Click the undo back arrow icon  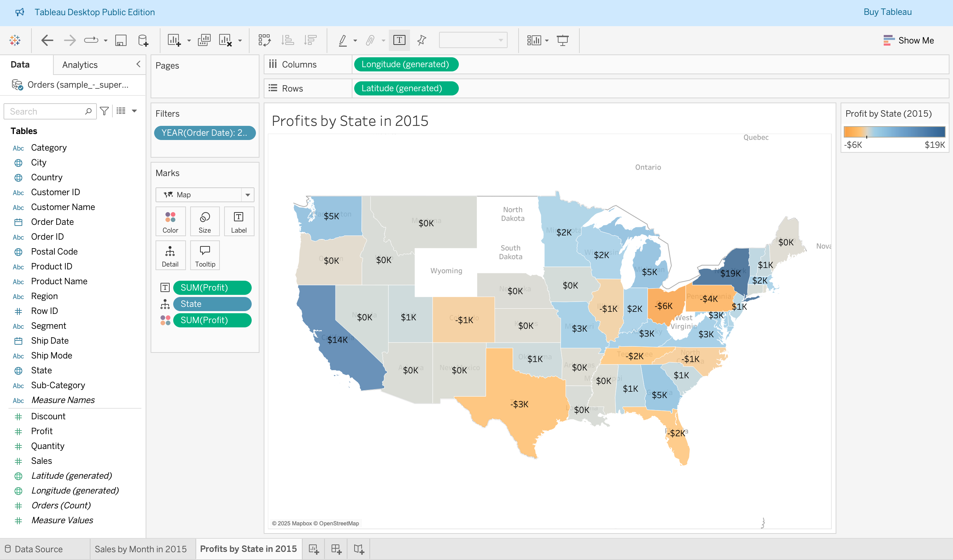tap(47, 40)
